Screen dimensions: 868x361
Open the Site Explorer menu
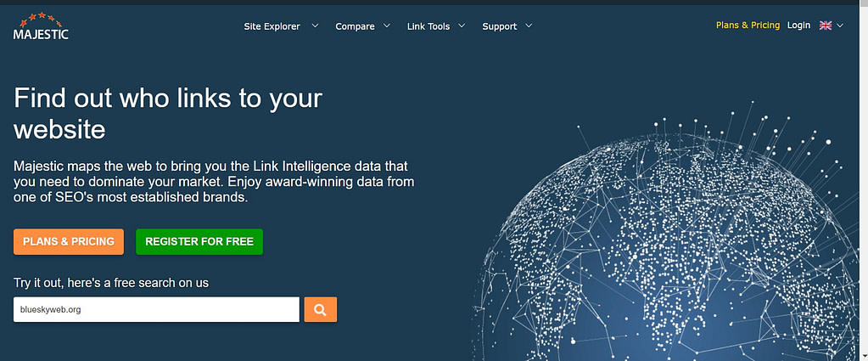[272, 26]
